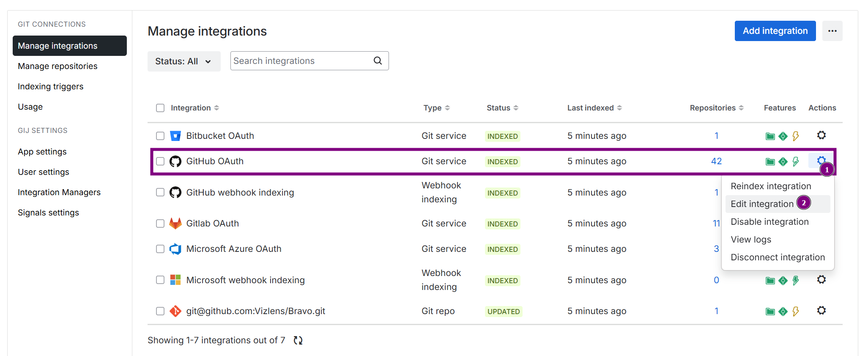
Task: Select Disconnect integration in the dropdown menu
Action: tap(778, 257)
